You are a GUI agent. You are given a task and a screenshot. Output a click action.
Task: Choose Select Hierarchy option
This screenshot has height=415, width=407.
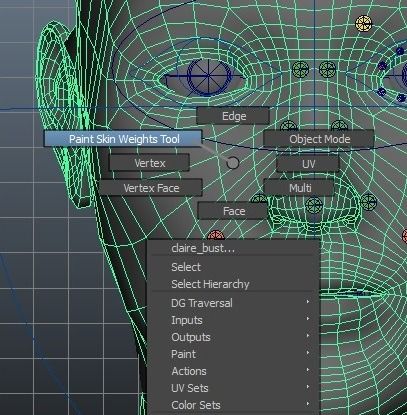point(233,284)
